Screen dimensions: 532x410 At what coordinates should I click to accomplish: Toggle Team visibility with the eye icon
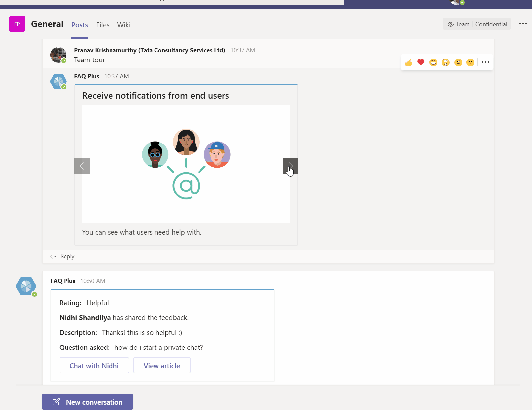451,24
